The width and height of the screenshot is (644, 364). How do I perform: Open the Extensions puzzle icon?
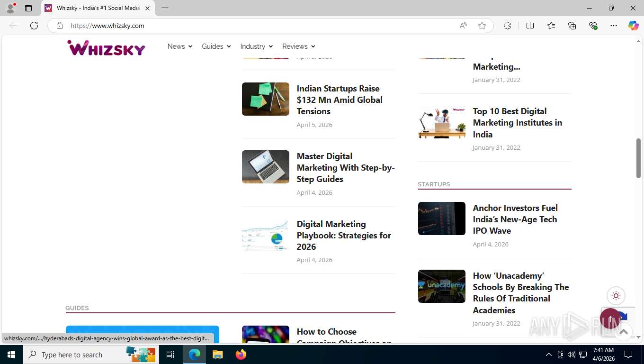pyautogui.click(x=507, y=26)
